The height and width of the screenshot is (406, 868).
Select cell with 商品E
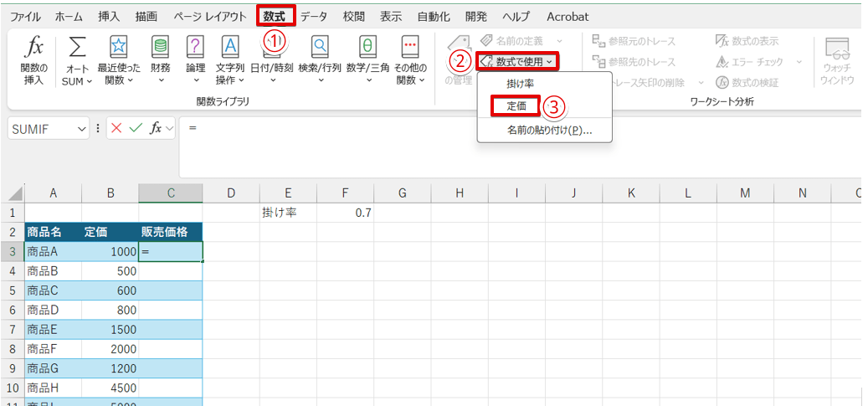[x=53, y=330]
